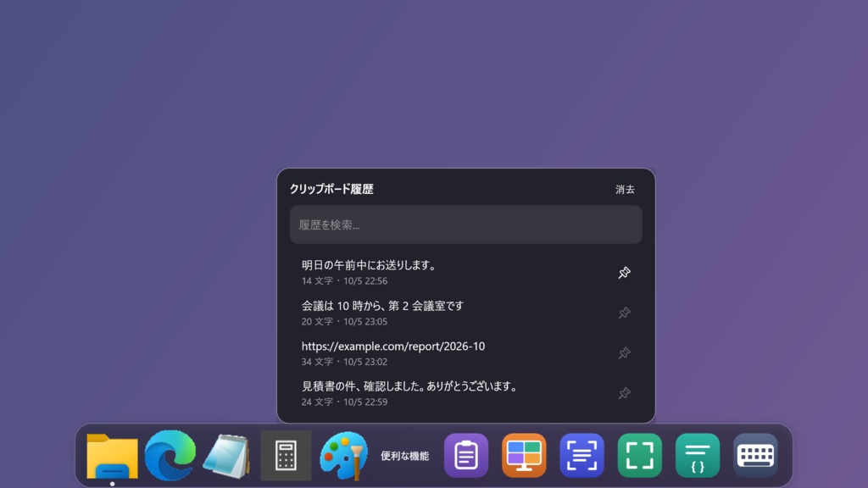Open the Calculator app in dock
Screen dimensions: 868x488
tap(286, 455)
